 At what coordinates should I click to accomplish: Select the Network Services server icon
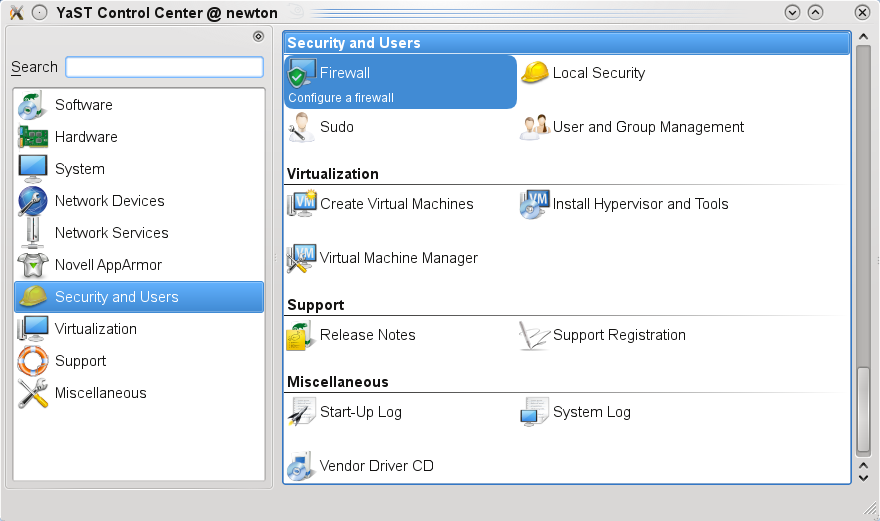pyautogui.click(x=33, y=232)
